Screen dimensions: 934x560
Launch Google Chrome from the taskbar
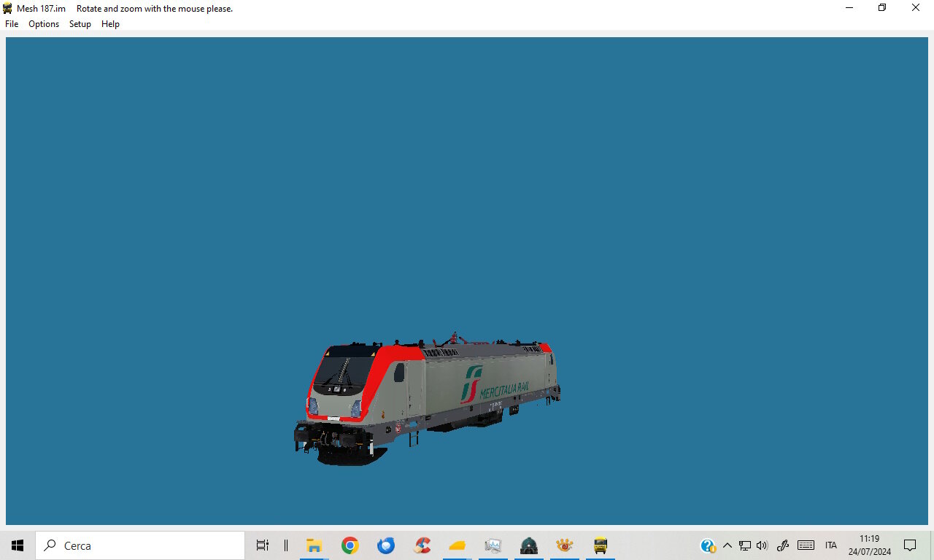[x=350, y=545]
